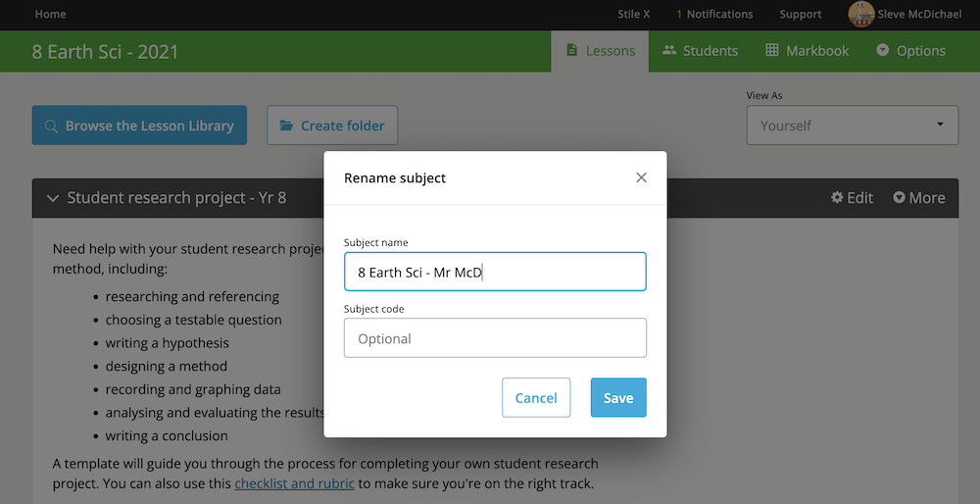The image size is (980, 504).
Task: Follow the checklist and rubric link
Action: point(294,483)
